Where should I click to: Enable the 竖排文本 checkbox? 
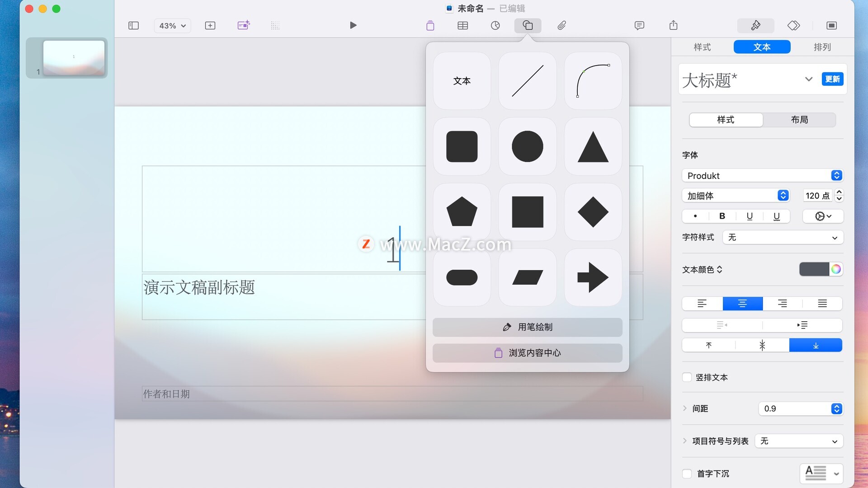[x=687, y=377]
